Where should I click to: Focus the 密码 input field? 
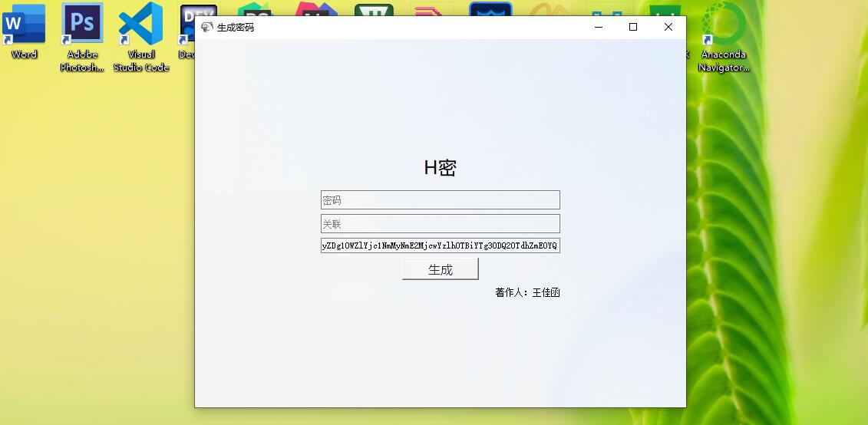440,199
